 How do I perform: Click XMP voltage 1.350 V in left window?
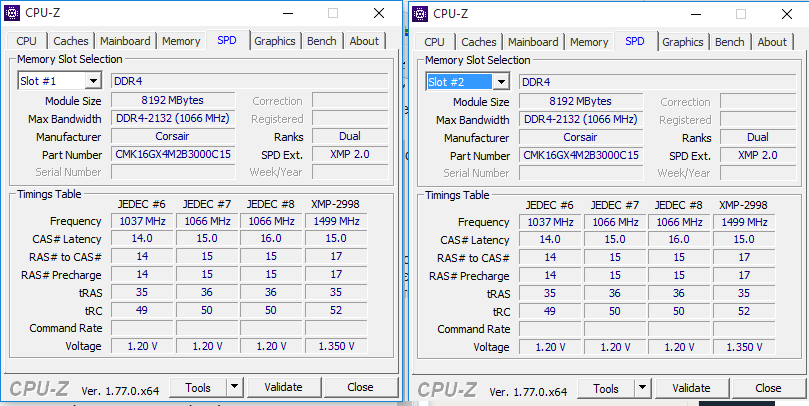click(336, 346)
